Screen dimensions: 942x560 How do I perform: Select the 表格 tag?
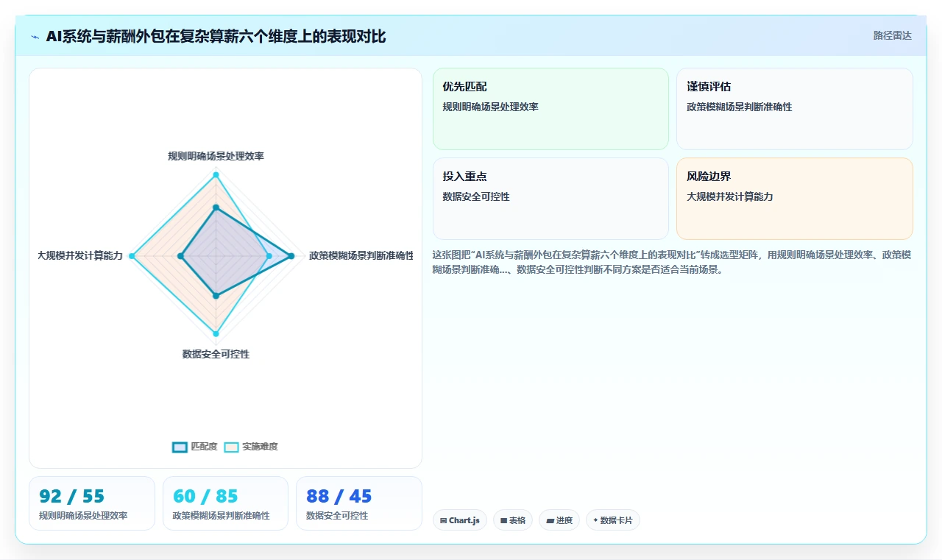pos(513,520)
